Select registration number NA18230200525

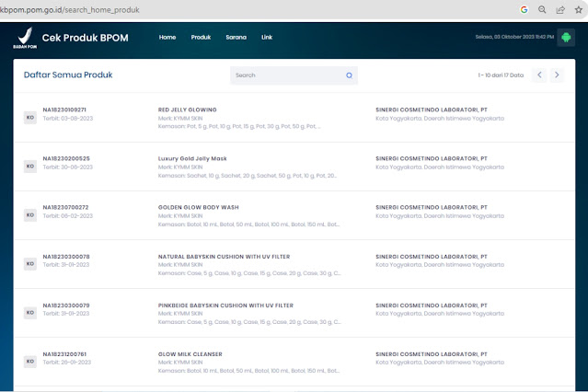click(66, 158)
